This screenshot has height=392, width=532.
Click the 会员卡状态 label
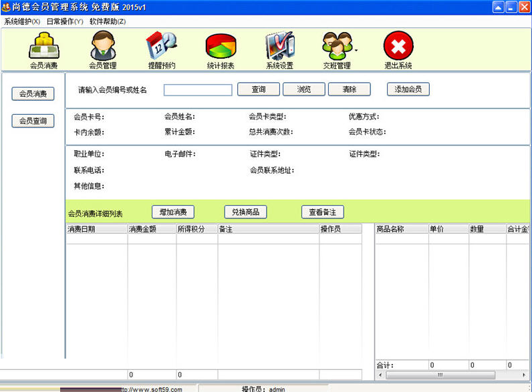(368, 132)
